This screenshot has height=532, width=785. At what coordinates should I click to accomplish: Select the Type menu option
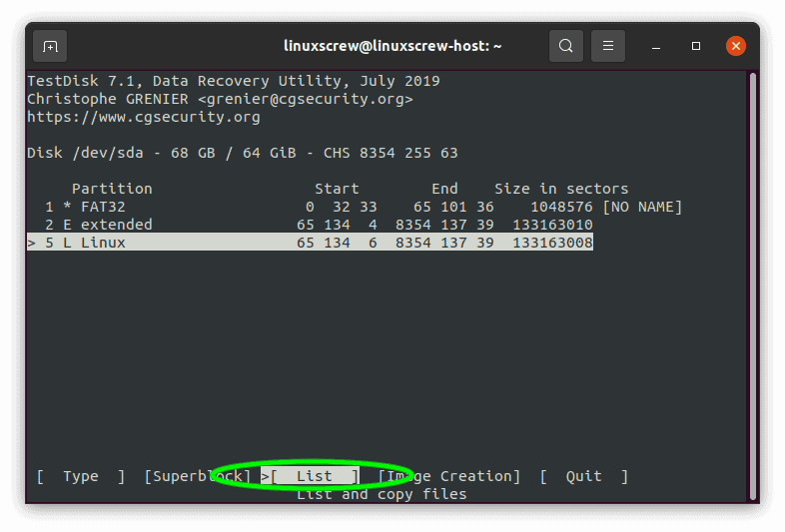click(81, 476)
